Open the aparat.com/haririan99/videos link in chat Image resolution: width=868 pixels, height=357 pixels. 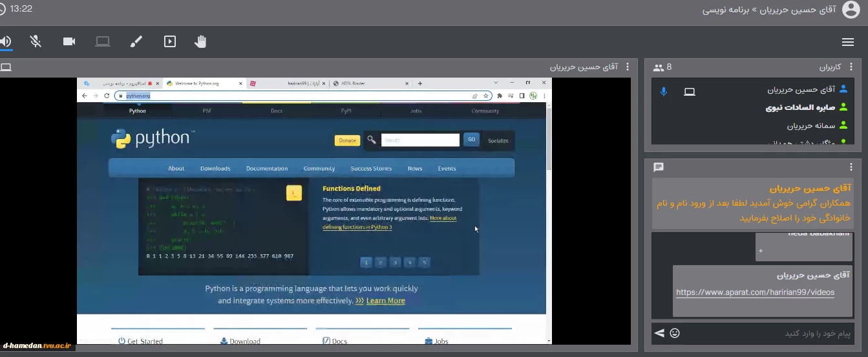(755, 292)
